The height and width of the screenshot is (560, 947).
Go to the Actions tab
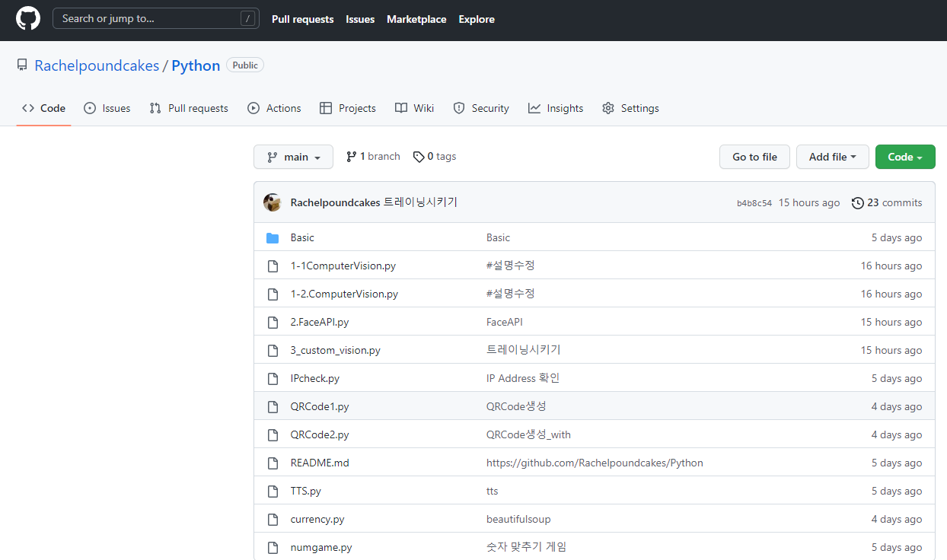(274, 109)
